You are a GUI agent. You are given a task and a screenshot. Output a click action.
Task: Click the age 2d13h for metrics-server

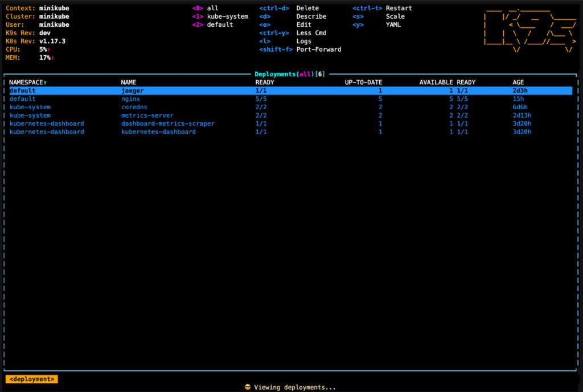click(x=522, y=115)
